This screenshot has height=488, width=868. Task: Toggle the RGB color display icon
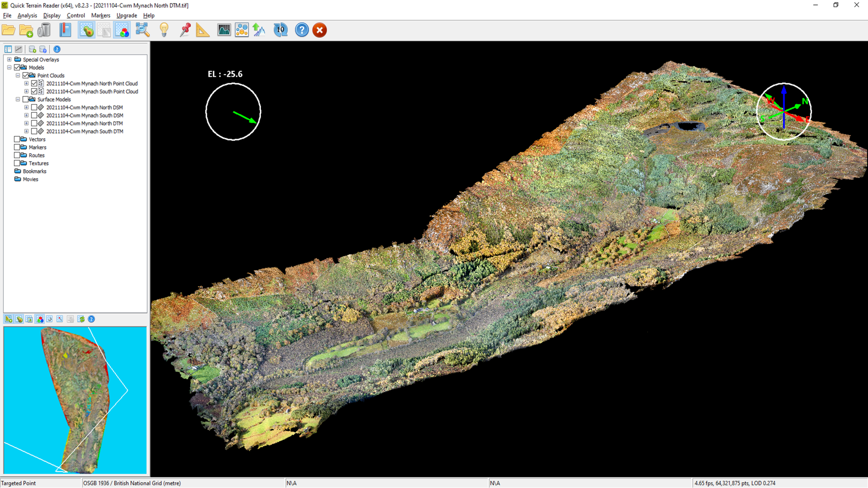click(x=122, y=30)
